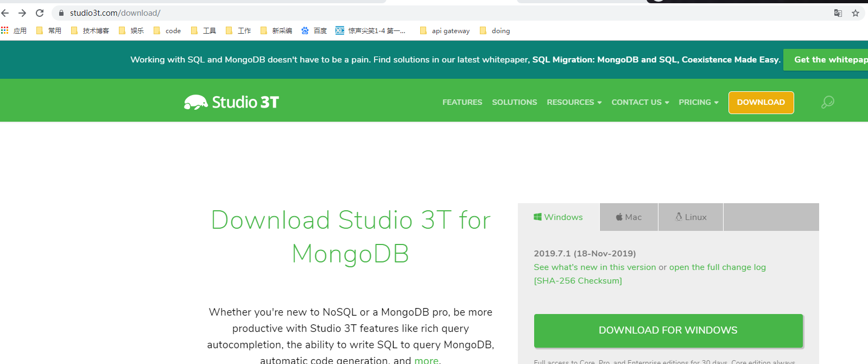This screenshot has width=868, height=364.
Task: Open the 工具 bookmark folder
Action: pyautogui.click(x=204, y=30)
